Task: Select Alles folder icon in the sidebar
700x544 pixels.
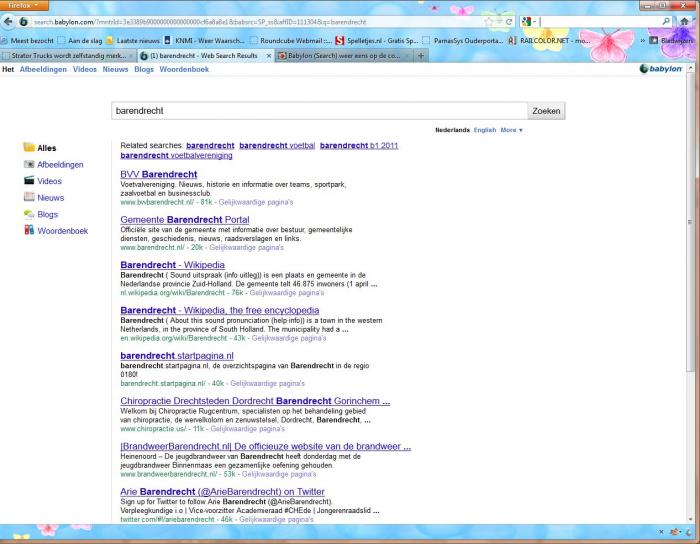Action: tap(29, 147)
